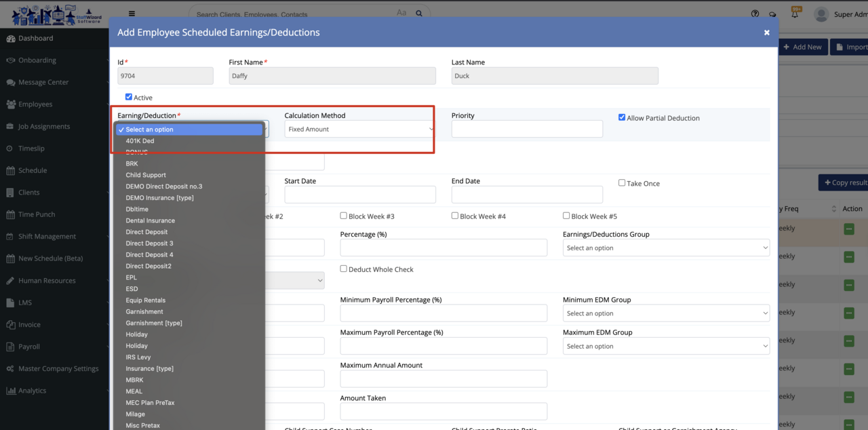
Task: Open the Minimum EDM Group dropdown
Action: (x=666, y=313)
